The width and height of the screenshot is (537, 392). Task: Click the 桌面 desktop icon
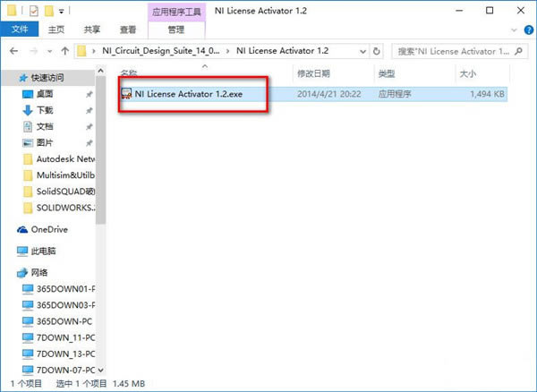[x=28, y=94]
